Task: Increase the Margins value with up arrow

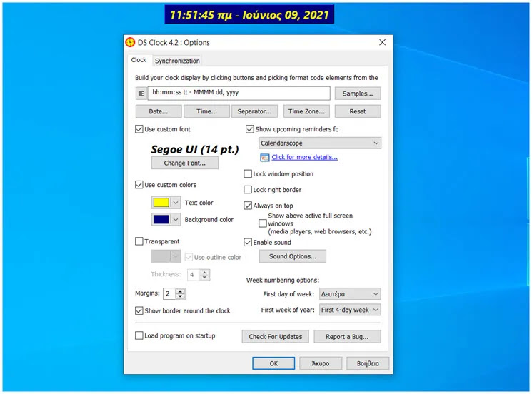Action: 181,291
